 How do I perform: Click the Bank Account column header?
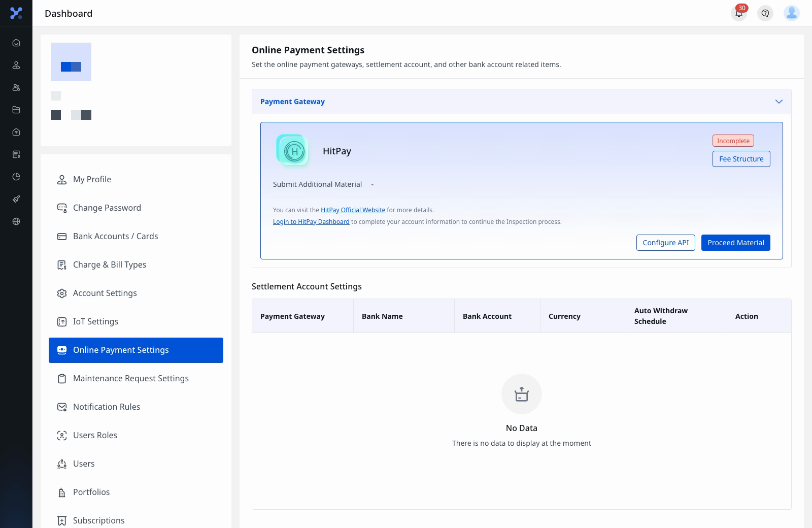(497, 316)
